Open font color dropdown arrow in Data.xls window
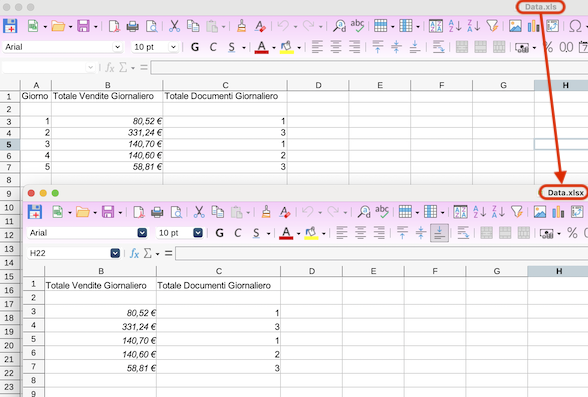Screen dimensions: 588x397 point(274,48)
